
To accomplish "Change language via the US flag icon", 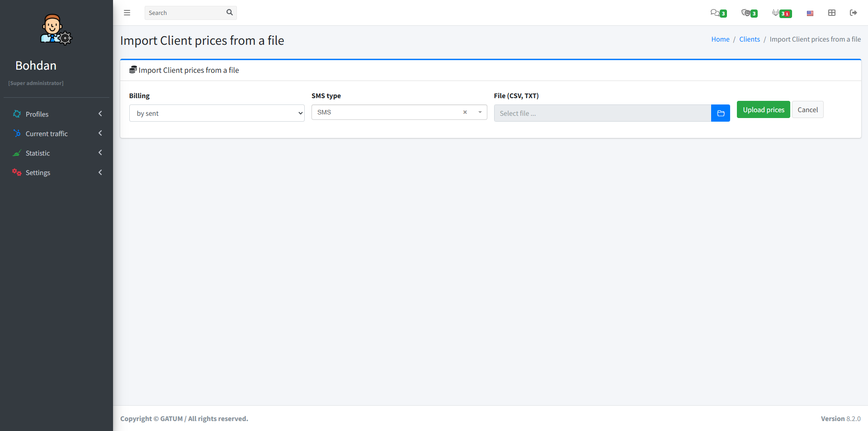I will 810,13.
